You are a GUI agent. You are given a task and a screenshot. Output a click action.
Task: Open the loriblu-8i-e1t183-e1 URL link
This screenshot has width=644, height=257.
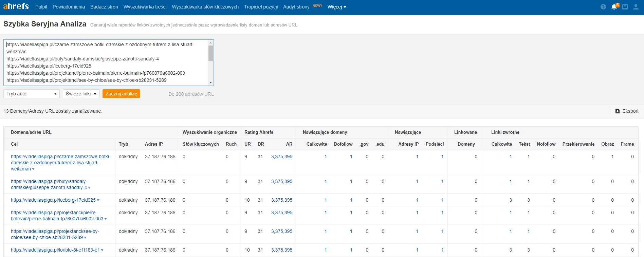55,250
